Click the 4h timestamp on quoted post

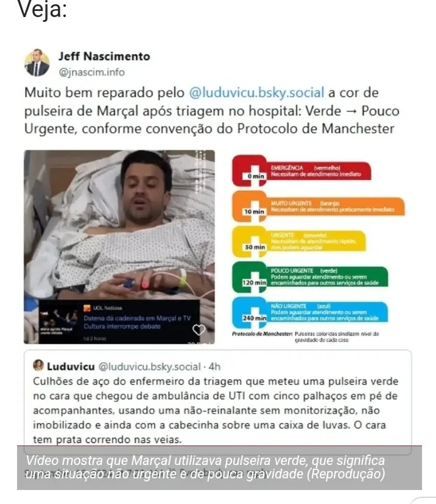tap(214, 366)
